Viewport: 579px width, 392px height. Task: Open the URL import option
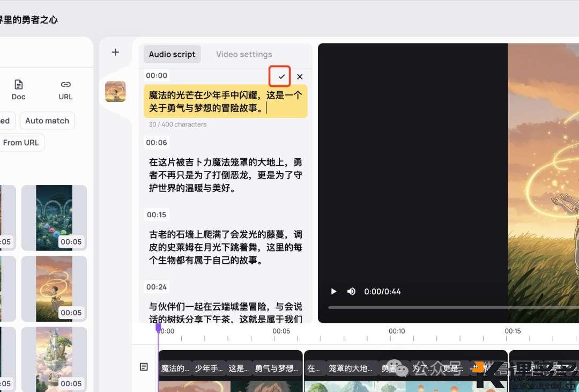(x=65, y=90)
